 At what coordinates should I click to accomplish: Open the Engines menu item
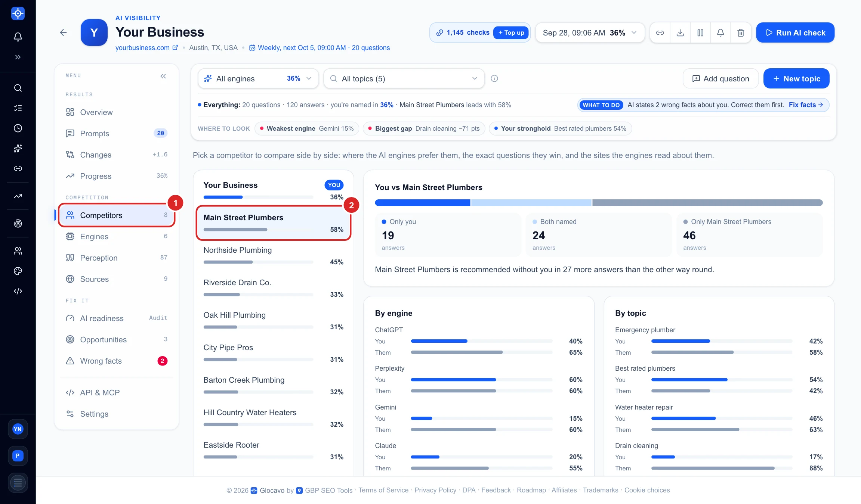pyautogui.click(x=117, y=237)
